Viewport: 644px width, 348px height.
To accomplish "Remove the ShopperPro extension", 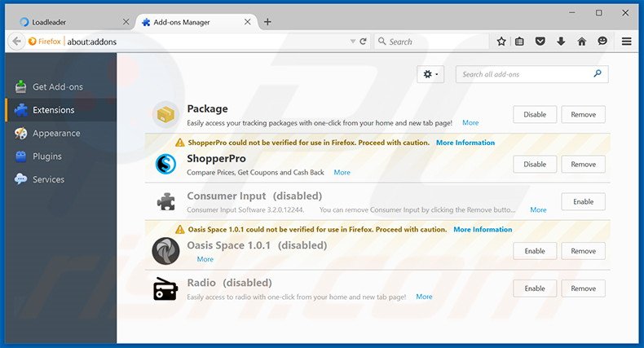I will tap(583, 165).
